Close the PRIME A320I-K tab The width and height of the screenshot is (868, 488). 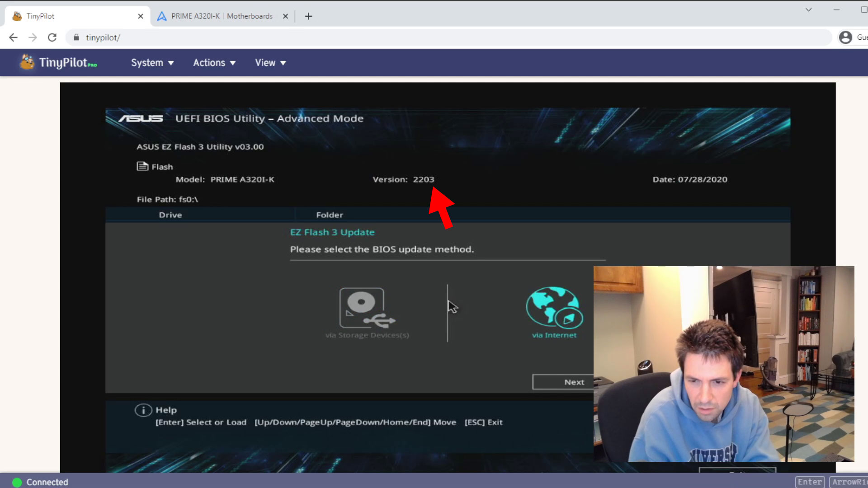(285, 16)
